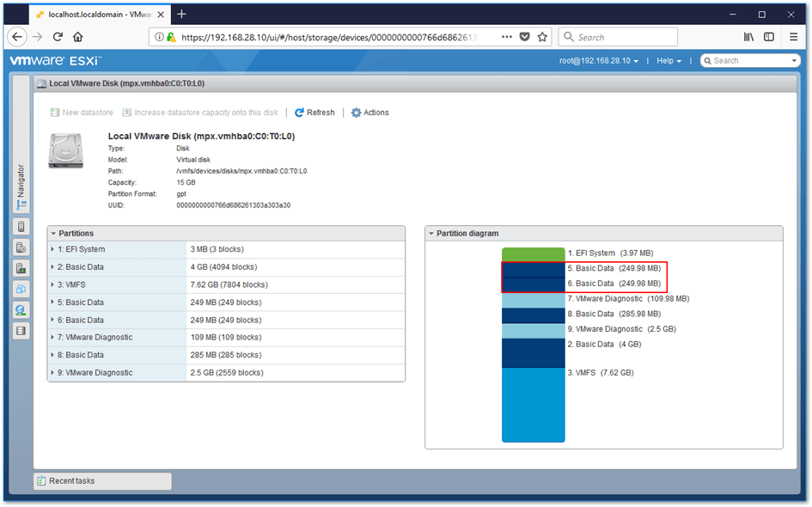Go to the browser Home page icon
812x507 pixels.
pos(77,37)
